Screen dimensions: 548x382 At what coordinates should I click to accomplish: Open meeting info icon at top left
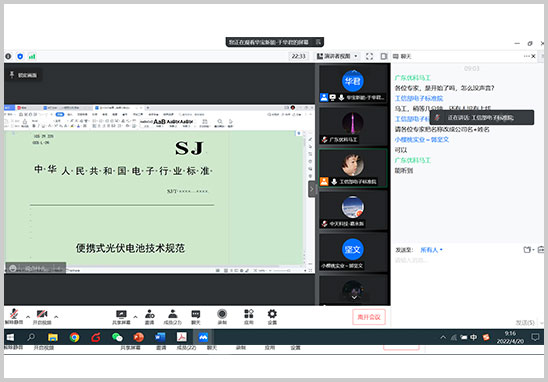(x=8, y=56)
